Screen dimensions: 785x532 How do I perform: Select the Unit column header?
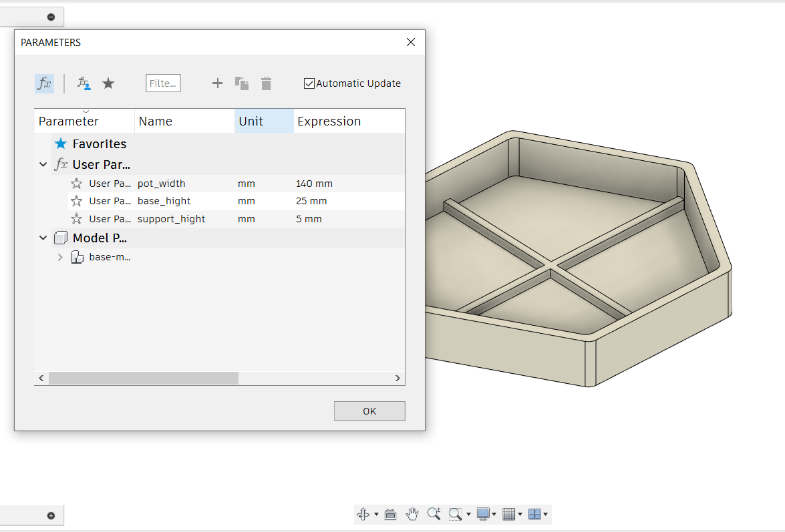pos(250,121)
